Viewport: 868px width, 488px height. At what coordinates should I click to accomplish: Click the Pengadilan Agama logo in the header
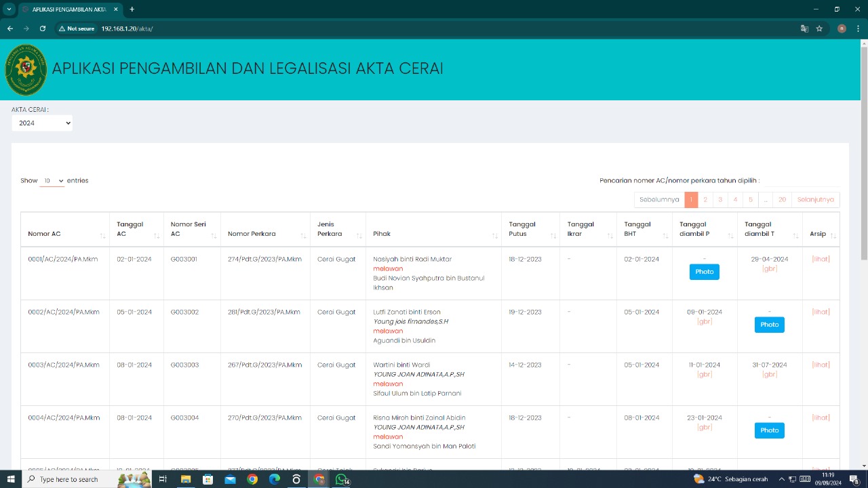tap(26, 70)
